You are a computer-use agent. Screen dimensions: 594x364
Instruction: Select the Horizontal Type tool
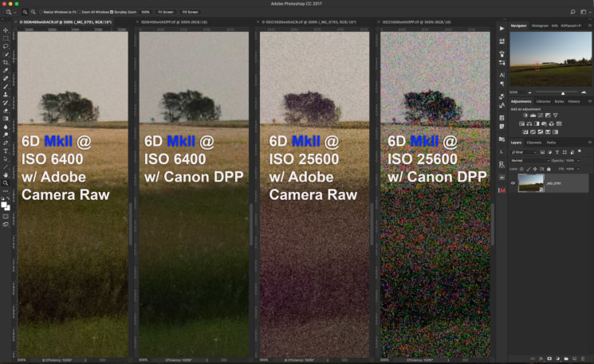click(6, 151)
